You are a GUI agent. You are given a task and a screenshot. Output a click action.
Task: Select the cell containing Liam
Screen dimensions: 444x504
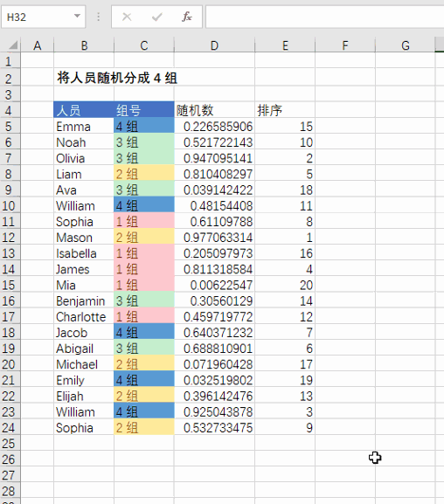click(x=84, y=174)
